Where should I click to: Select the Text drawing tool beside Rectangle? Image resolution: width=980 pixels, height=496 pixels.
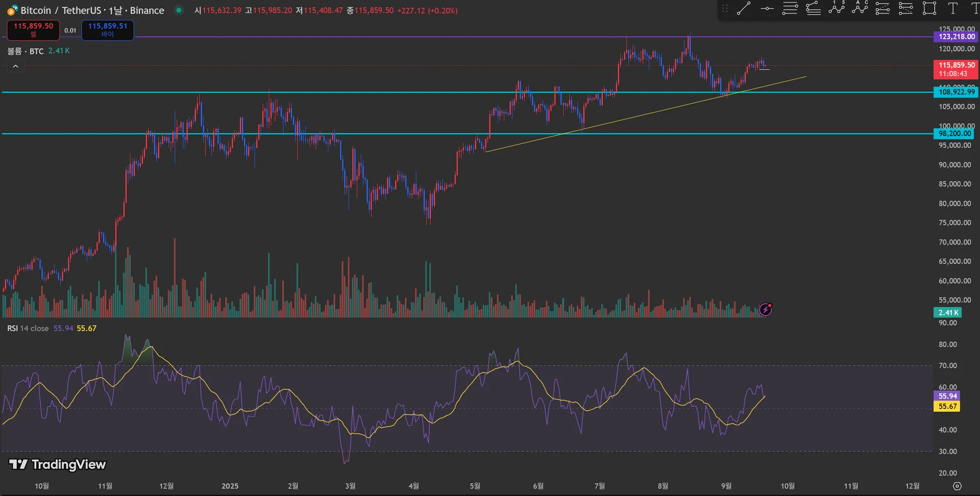(x=952, y=8)
